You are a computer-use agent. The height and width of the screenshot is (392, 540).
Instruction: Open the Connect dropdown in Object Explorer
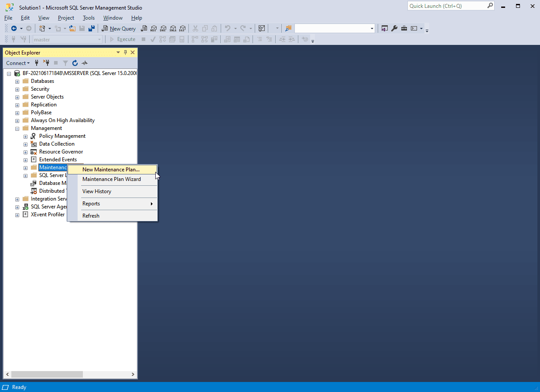coord(18,63)
